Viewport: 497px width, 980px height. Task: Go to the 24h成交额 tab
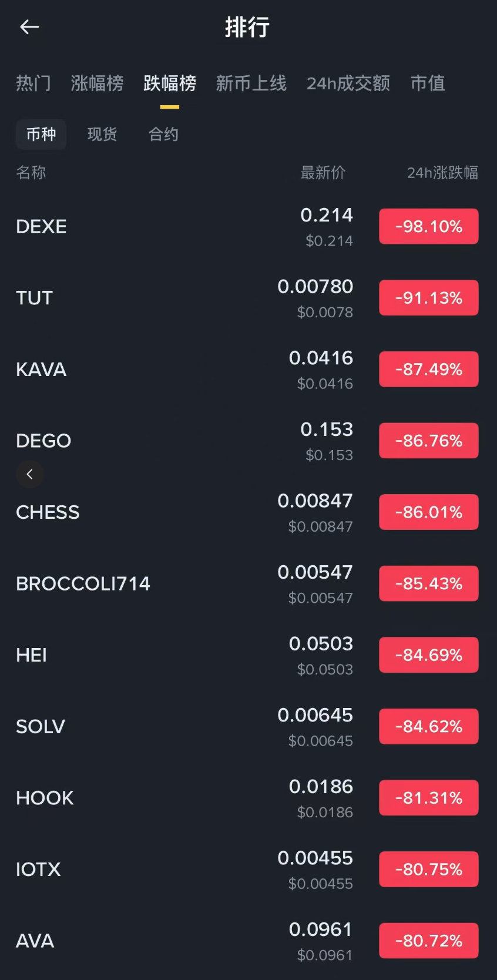click(348, 83)
